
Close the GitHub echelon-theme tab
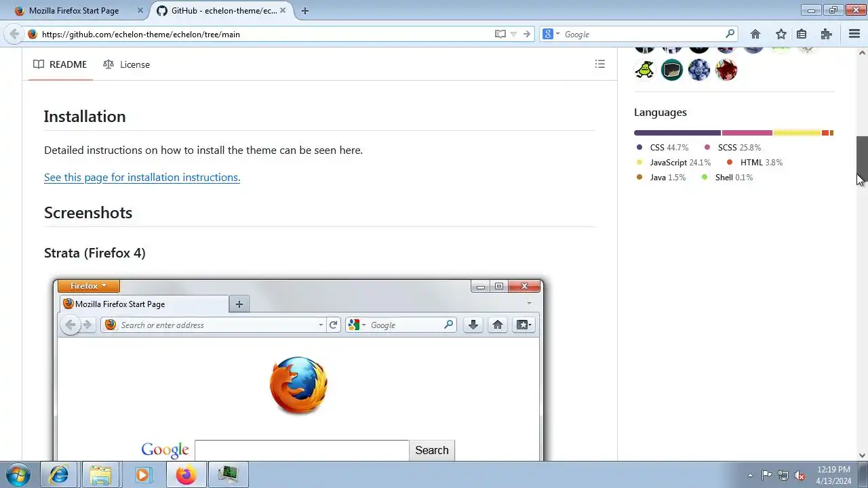click(283, 11)
